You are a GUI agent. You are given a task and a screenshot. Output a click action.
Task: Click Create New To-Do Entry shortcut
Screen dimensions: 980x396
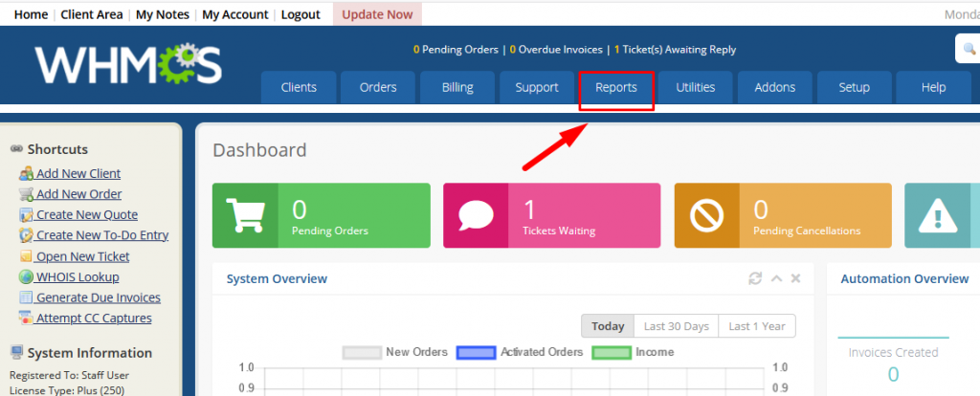[101, 235]
